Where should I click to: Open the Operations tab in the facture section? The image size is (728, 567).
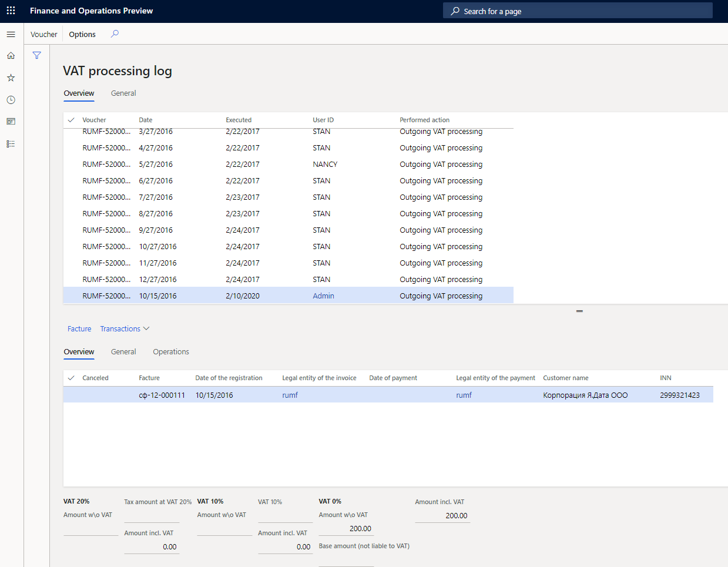(170, 351)
